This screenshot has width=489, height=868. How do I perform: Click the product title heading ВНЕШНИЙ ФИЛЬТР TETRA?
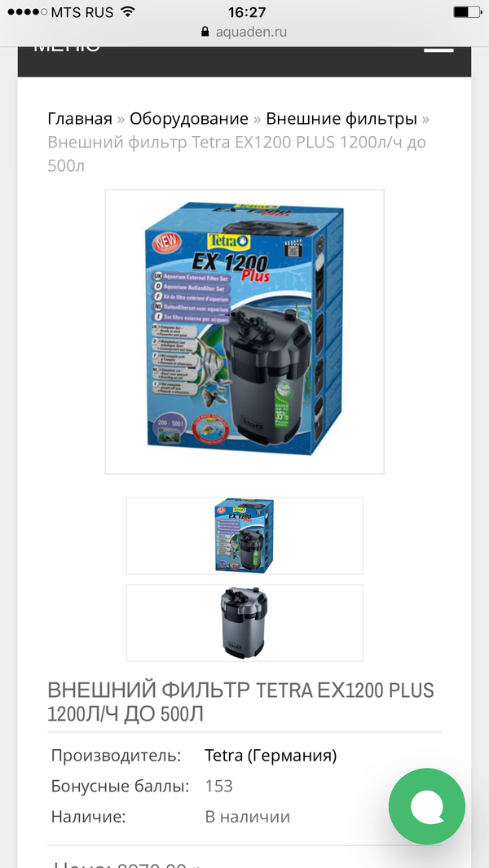(241, 703)
